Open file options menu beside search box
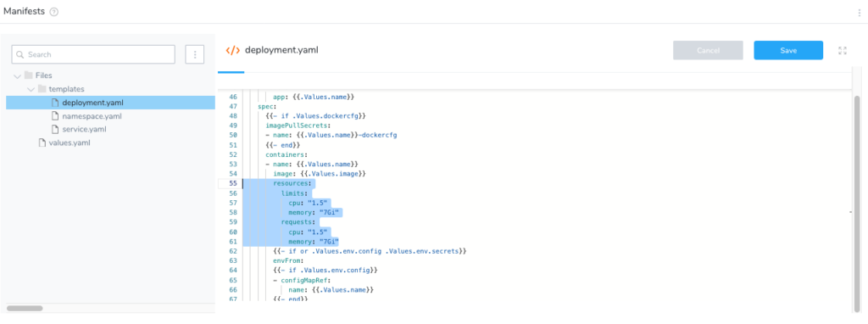This screenshot has height=324, width=868. (x=195, y=54)
